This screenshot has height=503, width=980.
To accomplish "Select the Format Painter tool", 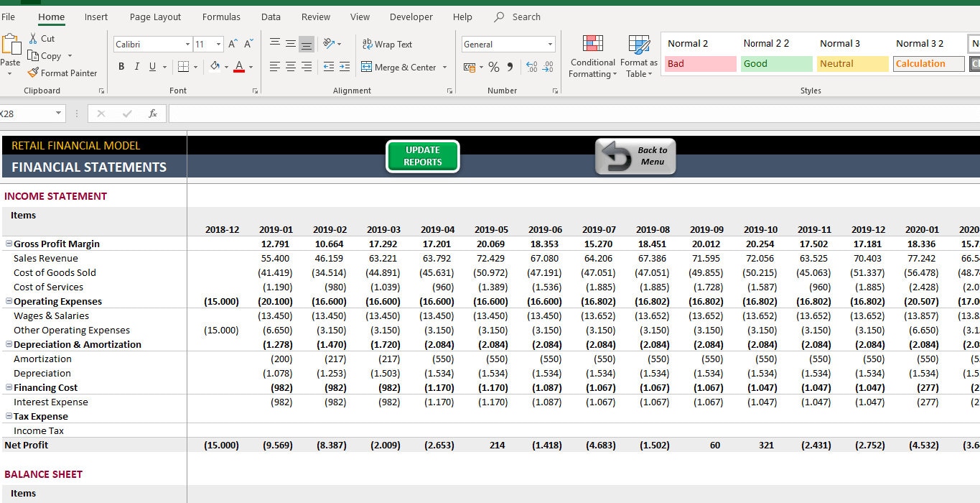I will (62, 73).
